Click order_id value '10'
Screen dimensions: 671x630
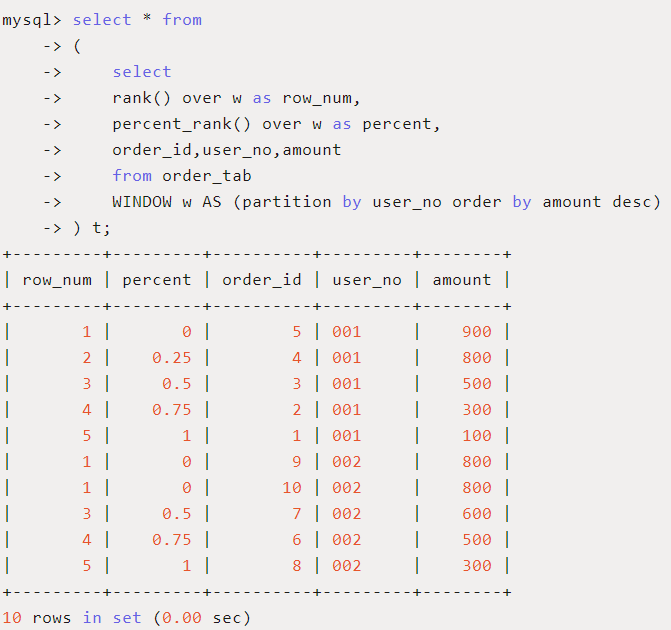(x=292, y=487)
